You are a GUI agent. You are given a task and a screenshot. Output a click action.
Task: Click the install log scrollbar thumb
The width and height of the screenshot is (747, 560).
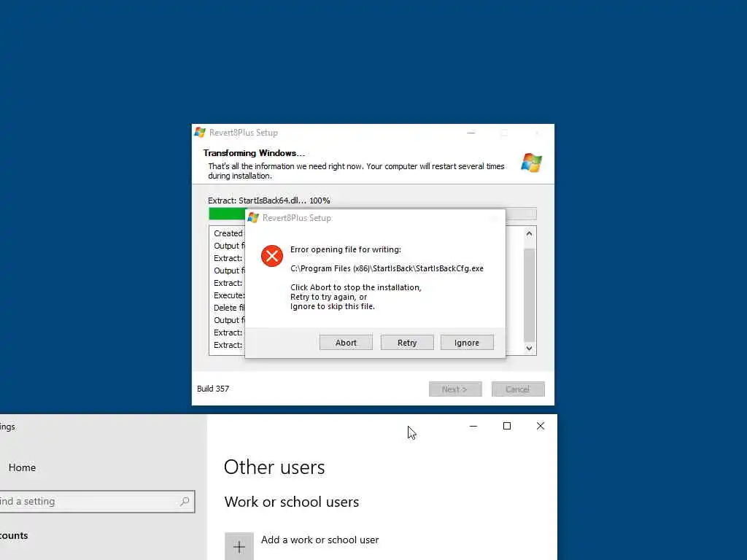tap(529, 295)
